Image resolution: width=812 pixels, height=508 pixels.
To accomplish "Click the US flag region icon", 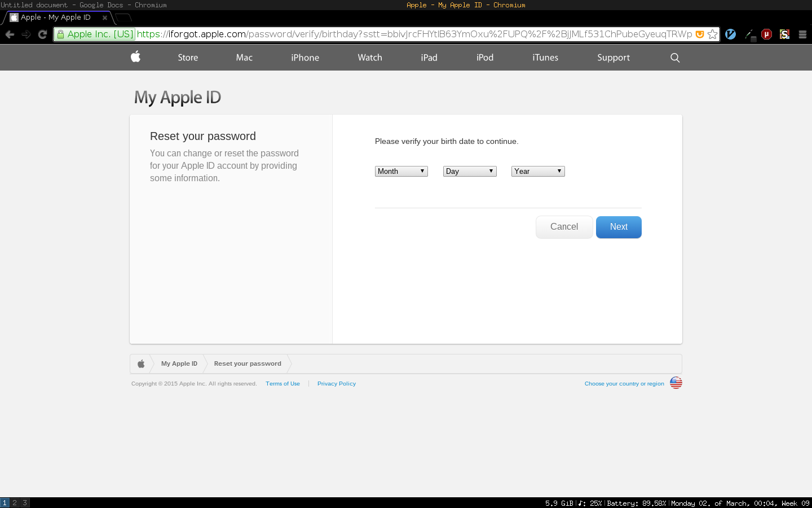I will point(676,383).
